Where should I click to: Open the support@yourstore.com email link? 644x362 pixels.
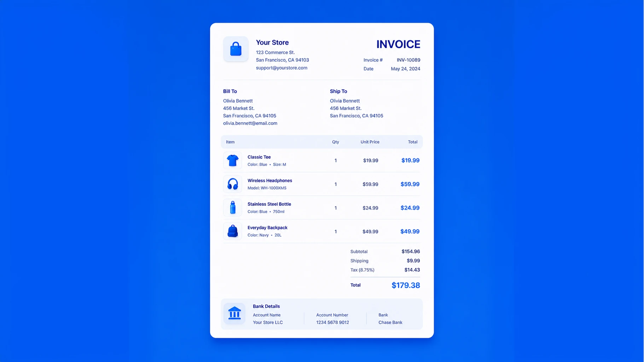(x=282, y=68)
